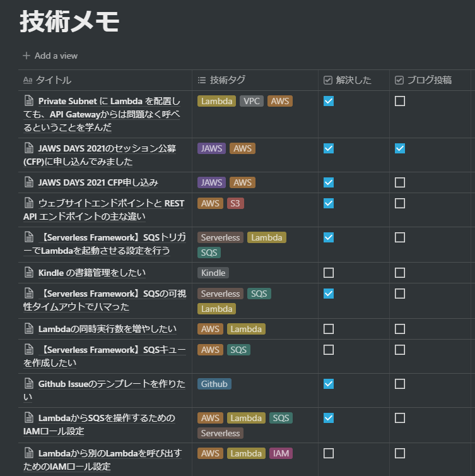Open JAWS DAYS 2021 CFP申し込み page
The image size is (475, 476).
(98, 182)
